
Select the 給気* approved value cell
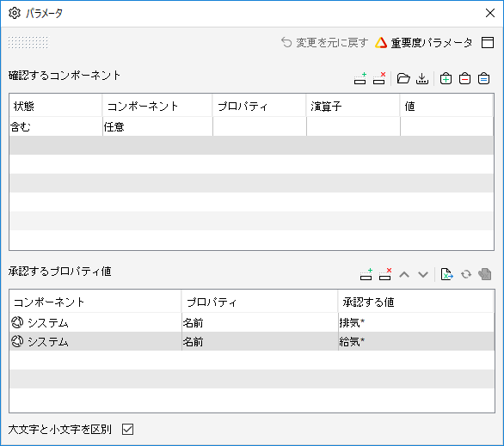(416, 342)
